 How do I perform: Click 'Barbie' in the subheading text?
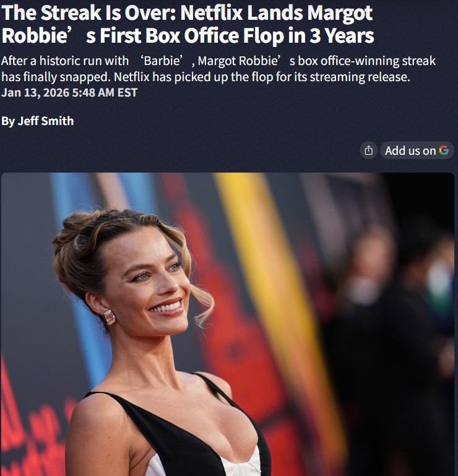(162, 61)
